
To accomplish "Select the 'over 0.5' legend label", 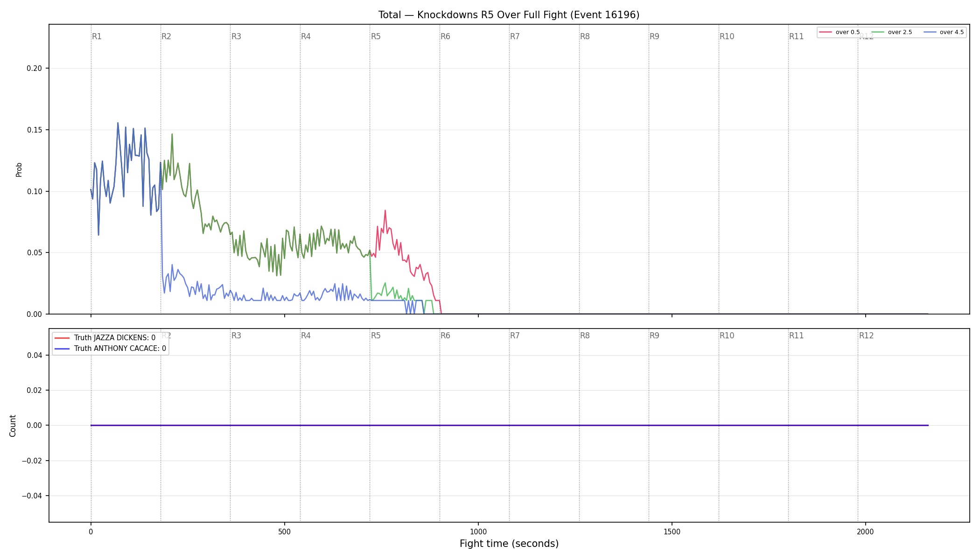I will [x=847, y=32].
